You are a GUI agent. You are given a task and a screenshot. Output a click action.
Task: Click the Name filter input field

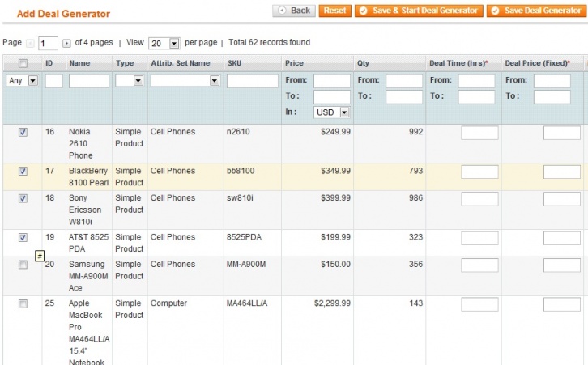coord(89,81)
